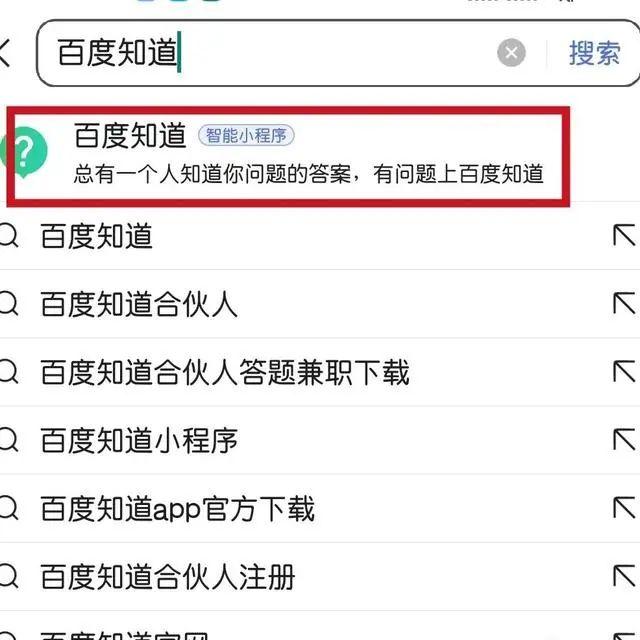The image size is (640, 640).
Task: Open the 百度知道 智能小程序 result
Action: [x=288, y=156]
